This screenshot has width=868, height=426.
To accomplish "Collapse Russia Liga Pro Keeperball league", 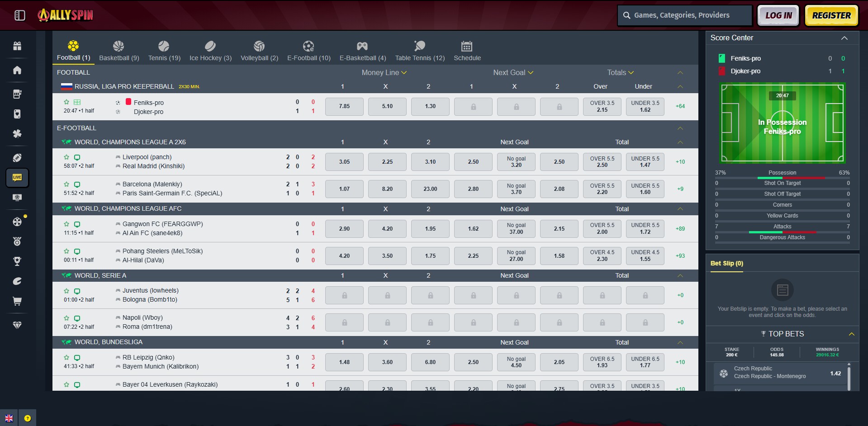I will 680,86.
